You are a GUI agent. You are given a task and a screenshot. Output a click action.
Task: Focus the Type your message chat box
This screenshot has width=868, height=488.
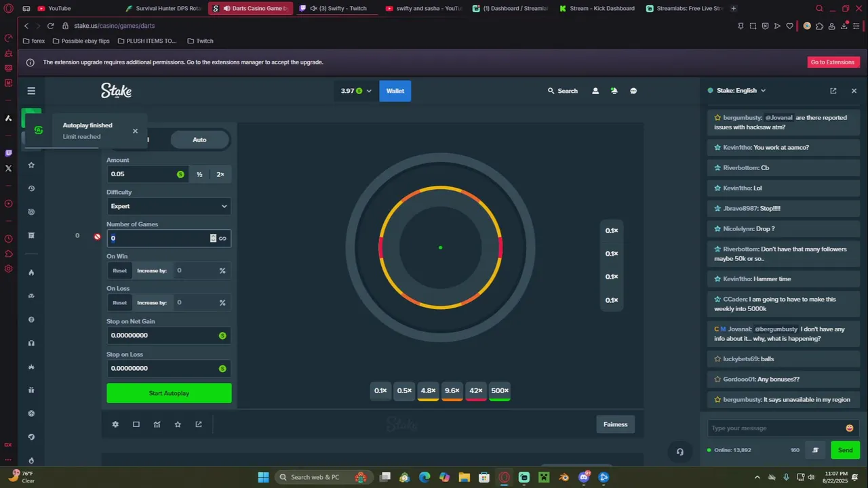tap(775, 428)
